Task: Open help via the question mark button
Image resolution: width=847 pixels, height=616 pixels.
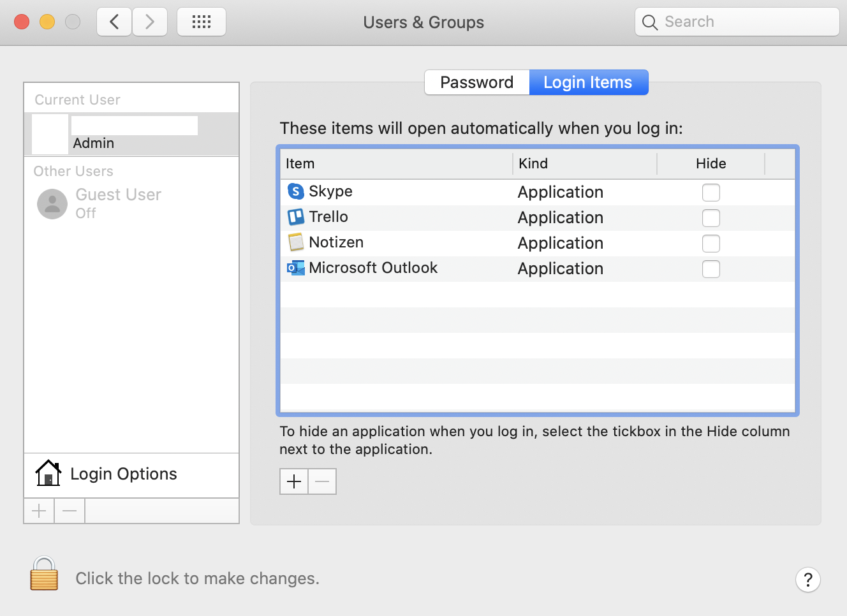Action: pos(808,580)
